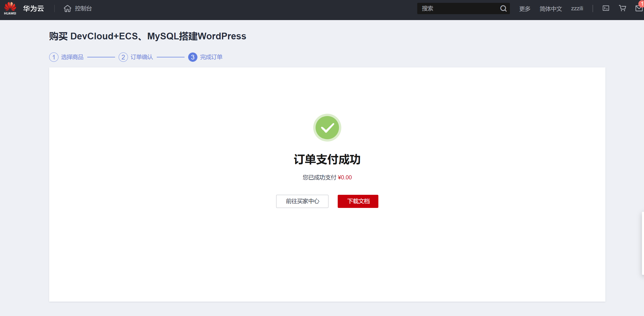Click the active step 3 circle

click(193, 57)
